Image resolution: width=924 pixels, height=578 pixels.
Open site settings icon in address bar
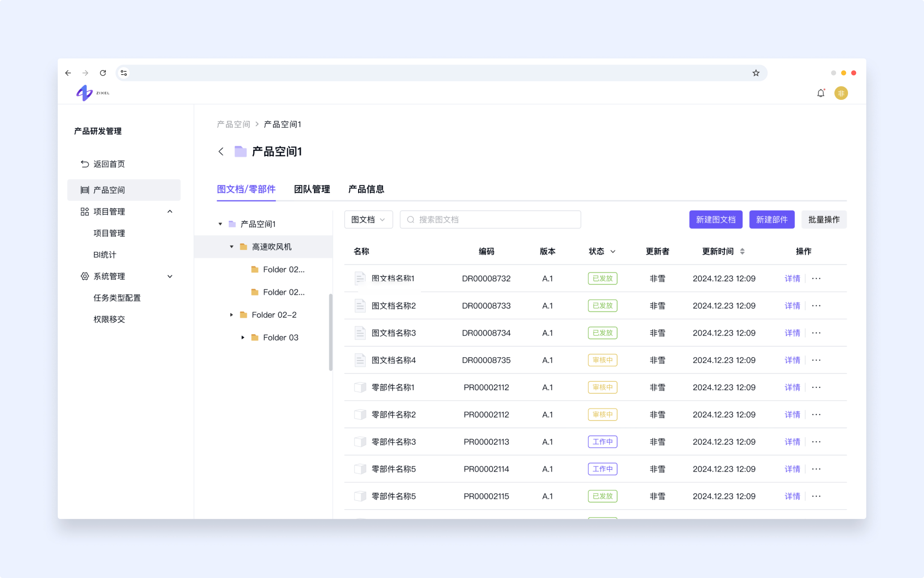click(x=124, y=73)
